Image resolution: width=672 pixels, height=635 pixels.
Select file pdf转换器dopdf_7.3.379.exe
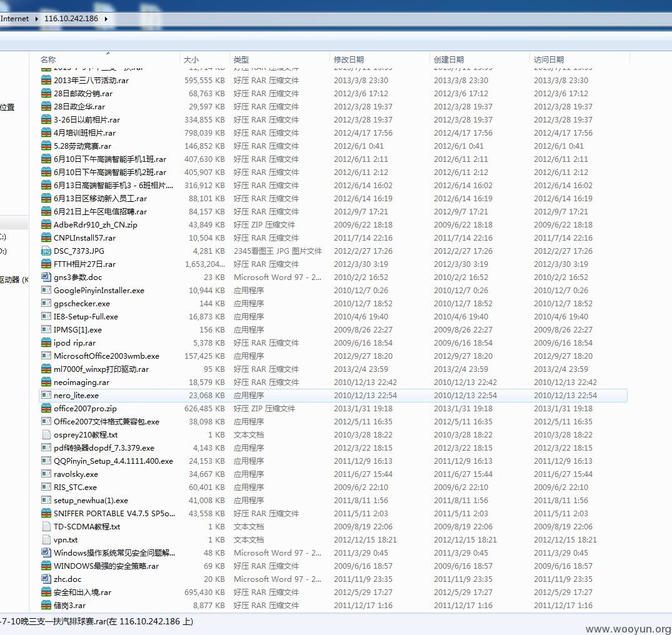[104, 447]
